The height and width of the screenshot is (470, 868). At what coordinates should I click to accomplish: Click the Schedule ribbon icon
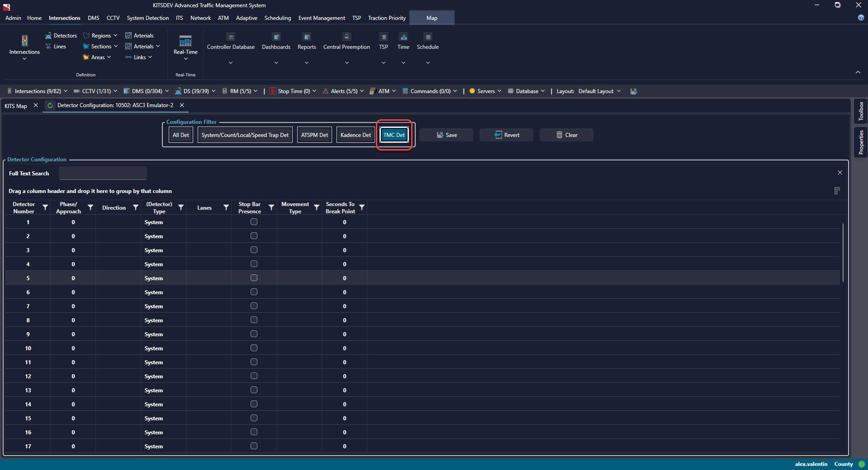pos(427,37)
